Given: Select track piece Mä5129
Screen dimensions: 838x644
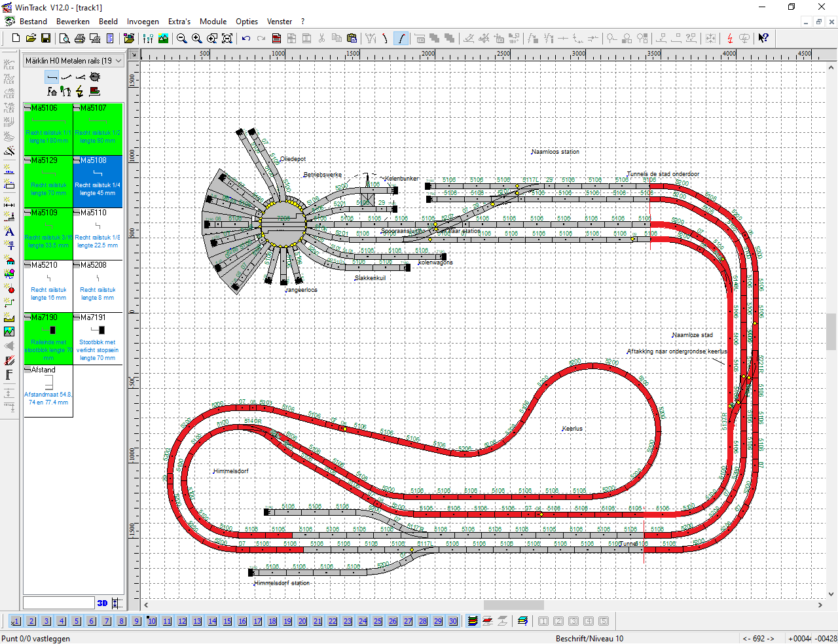Looking at the screenshot, I should (48, 181).
